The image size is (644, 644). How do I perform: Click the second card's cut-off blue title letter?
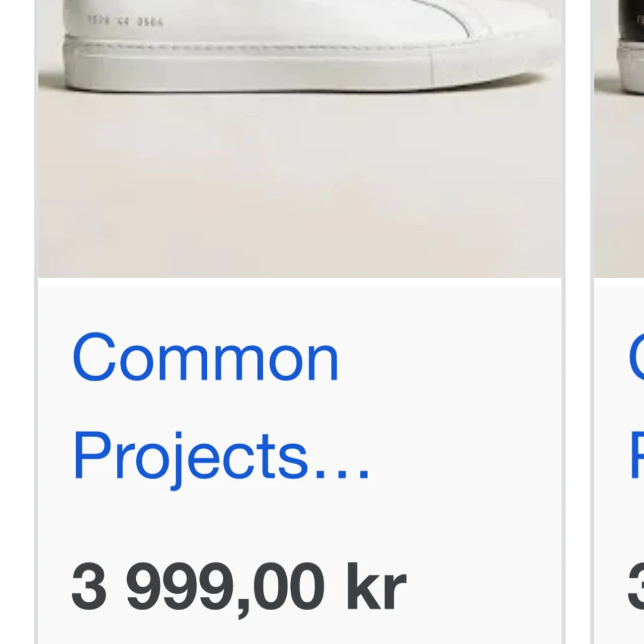pyautogui.click(x=636, y=357)
